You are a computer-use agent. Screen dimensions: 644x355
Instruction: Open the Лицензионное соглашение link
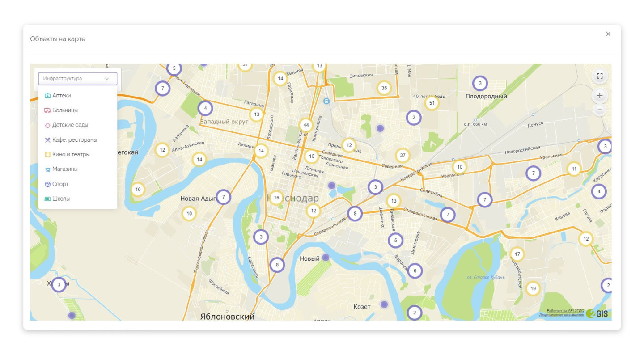tap(561, 315)
